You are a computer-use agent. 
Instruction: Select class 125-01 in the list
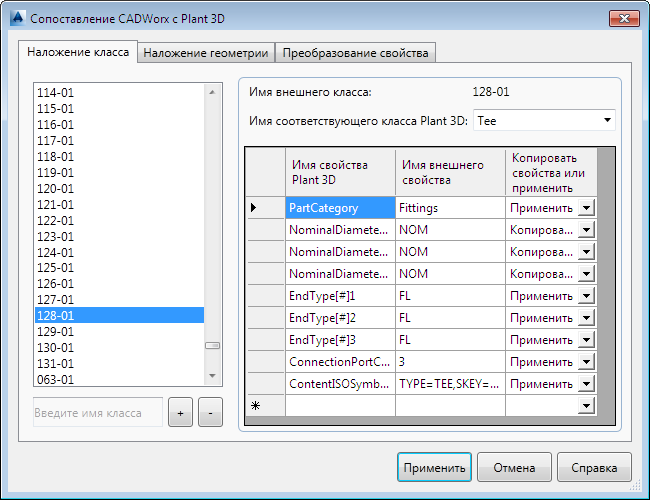(119, 268)
